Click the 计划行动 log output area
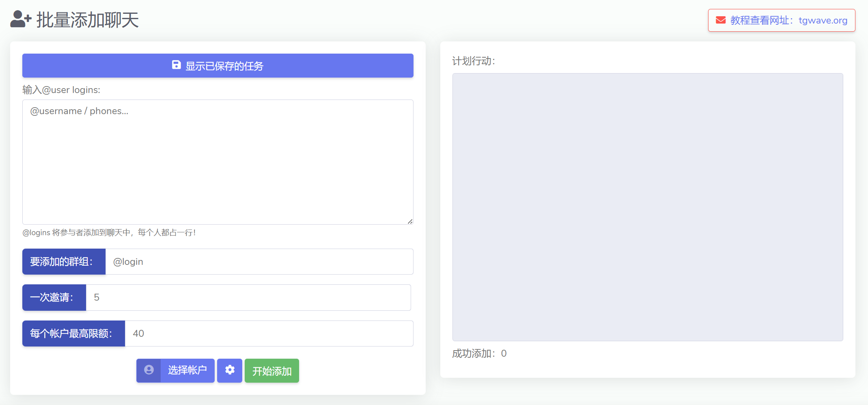The height and width of the screenshot is (405, 868). click(x=648, y=207)
